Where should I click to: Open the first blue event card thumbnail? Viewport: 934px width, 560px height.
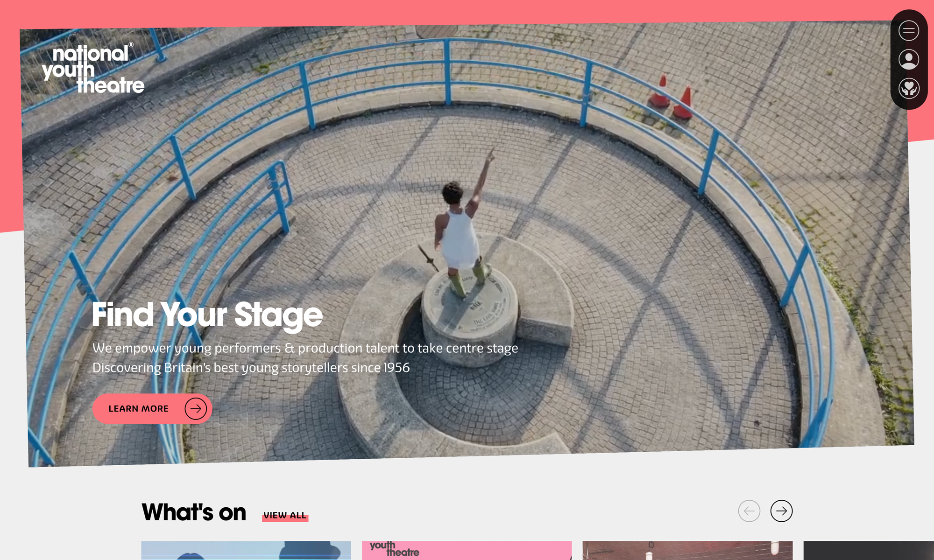tap(246, 551)
